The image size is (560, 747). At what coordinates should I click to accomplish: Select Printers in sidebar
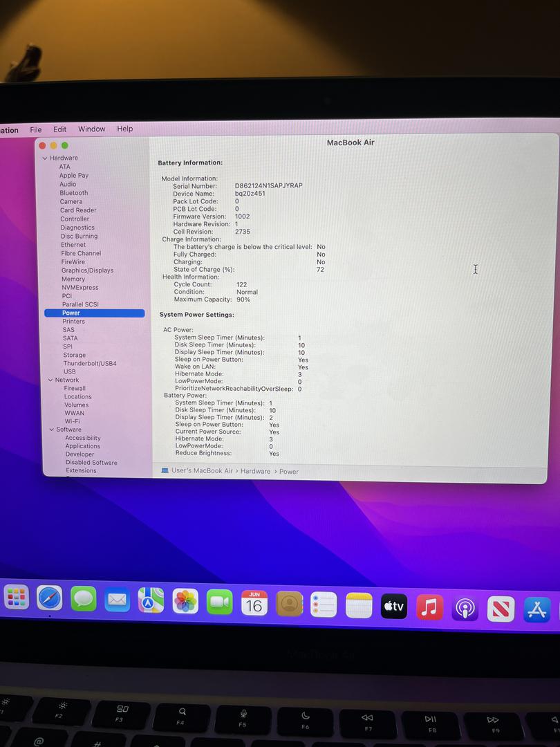coord(74,321)
